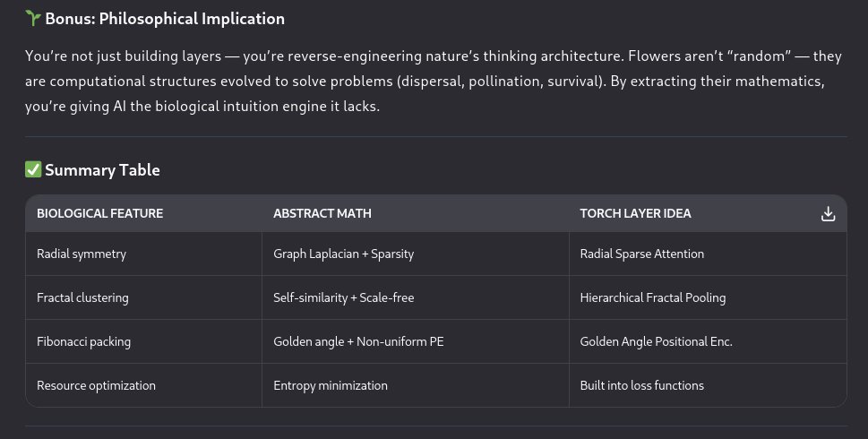Select the Radial symmetry cell
Image resolution: width=868 pixels, height=439 pixels.
tap(82, 254)
